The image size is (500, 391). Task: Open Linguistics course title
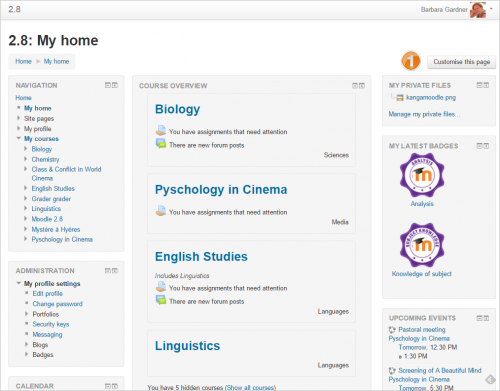coord(187,346)
